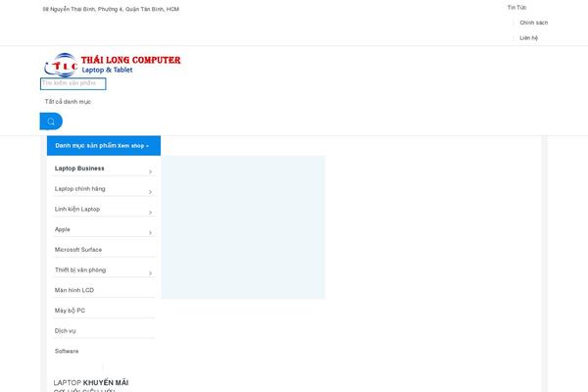
Task: Expand the Laptop chính hãng chevron
Action: 150,192
